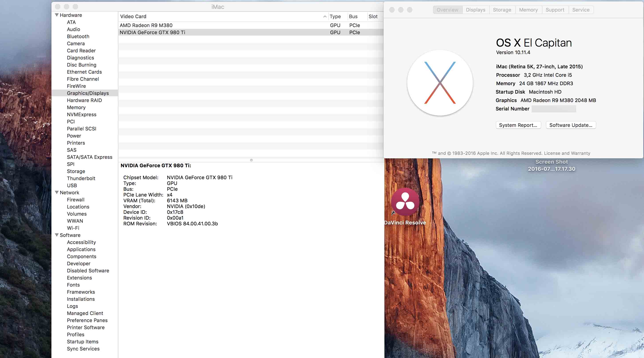Viewport: 644px width, 358px height.
Task: Collapse the Software section in sidebar
Action: 57,235
